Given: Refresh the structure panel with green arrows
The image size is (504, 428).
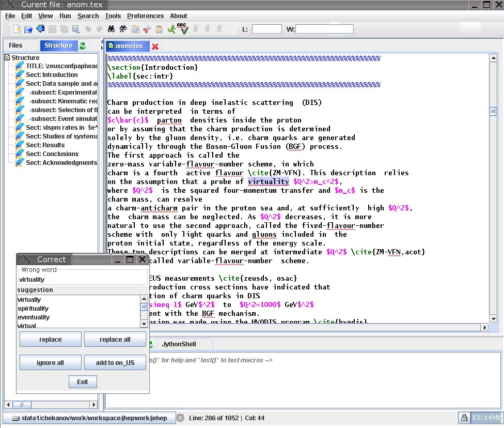Looking at the screenshot, I should tap(83, 45).
